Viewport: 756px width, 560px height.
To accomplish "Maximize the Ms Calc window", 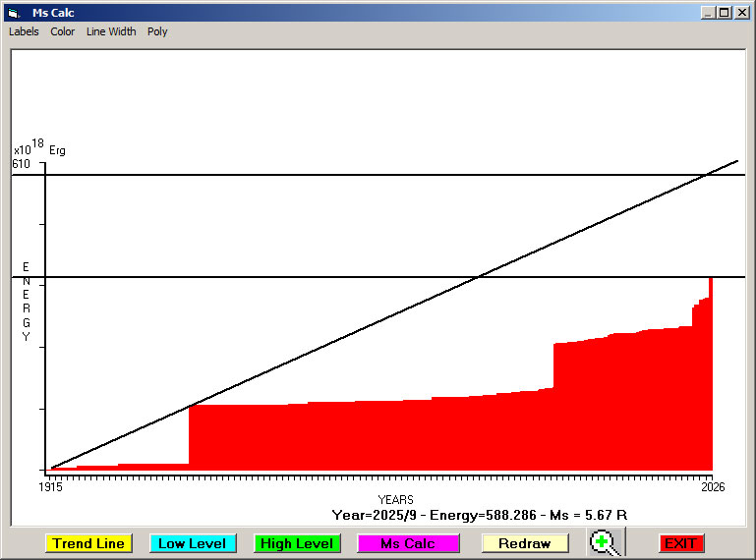I will (x=725, y=13).
